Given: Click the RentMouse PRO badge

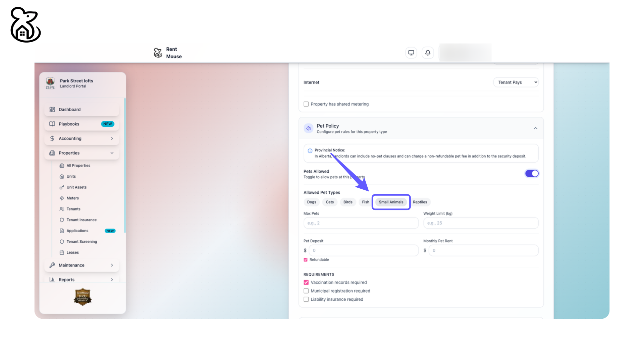Looking at the screenshot, I should (x=83, y=297).
